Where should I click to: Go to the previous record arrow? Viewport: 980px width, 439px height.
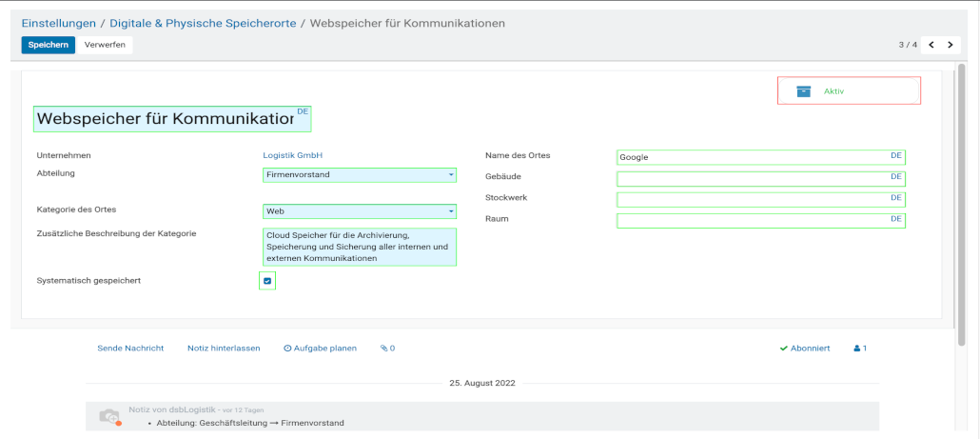point(931,45)
